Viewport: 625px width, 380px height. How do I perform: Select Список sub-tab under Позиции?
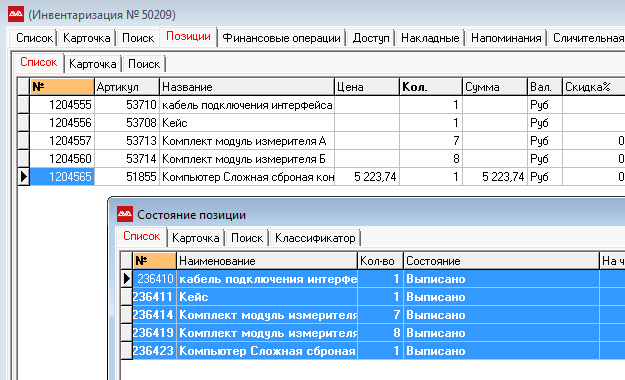[39, 63]
